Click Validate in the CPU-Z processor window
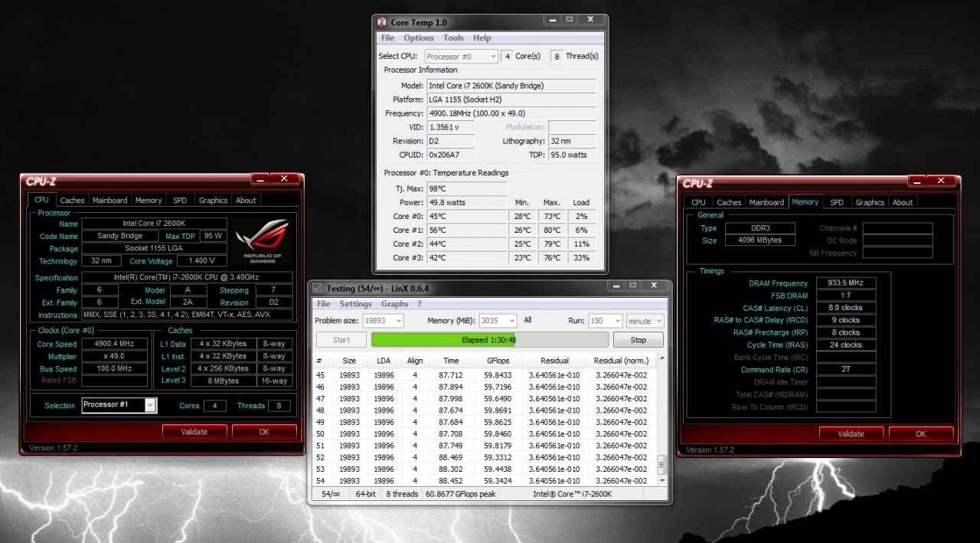The image size is (980, 543). click(x=194, y=432)
